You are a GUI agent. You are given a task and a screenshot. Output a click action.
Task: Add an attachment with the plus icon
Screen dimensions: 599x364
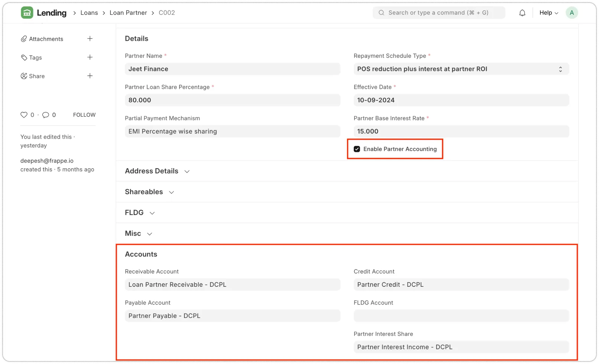pos(90,38)
